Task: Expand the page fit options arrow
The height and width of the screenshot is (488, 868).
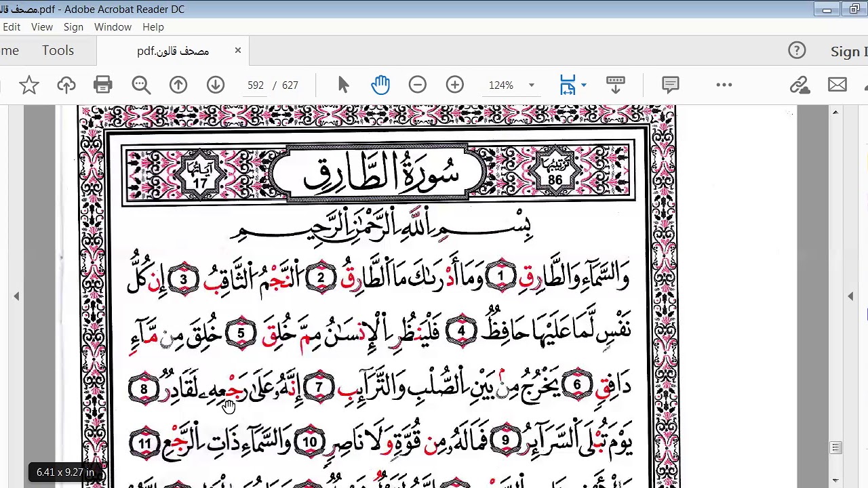Action: [584, 85]
